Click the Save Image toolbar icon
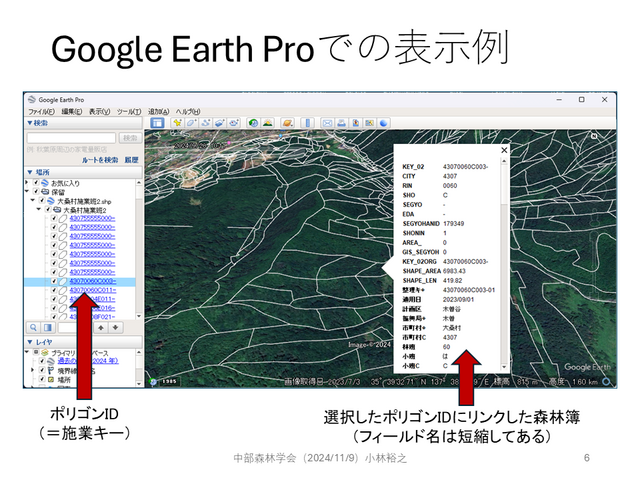Viewport: 640px width, 480px height. coord(356,123)
